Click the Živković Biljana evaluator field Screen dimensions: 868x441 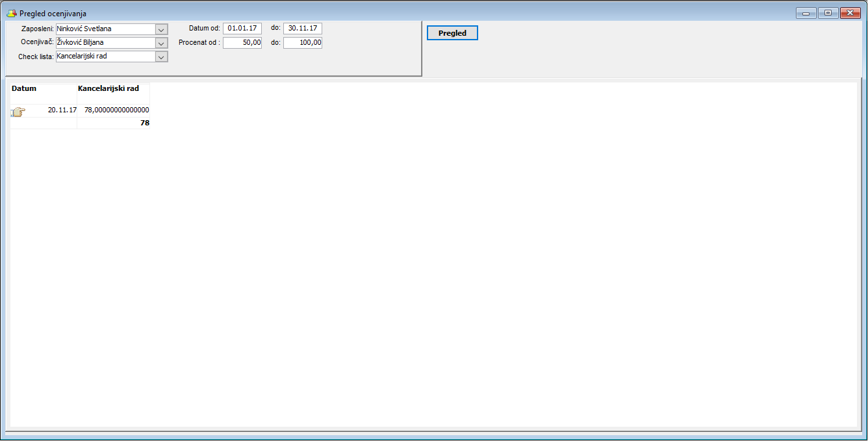click(105, 43)
